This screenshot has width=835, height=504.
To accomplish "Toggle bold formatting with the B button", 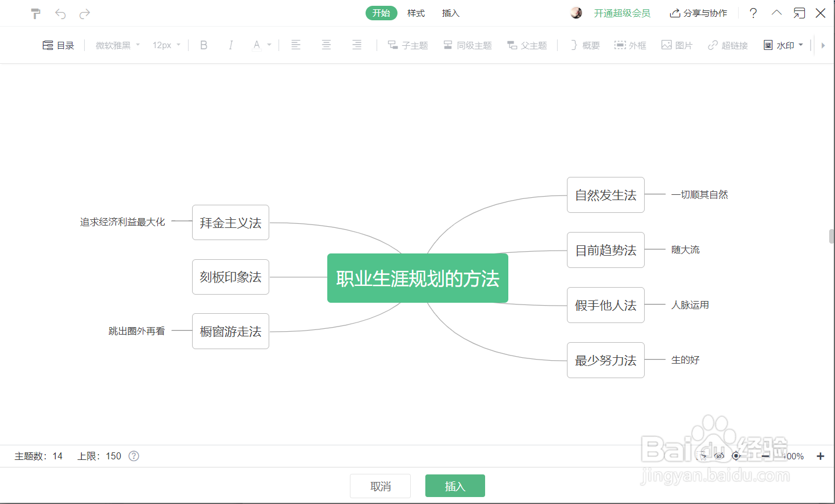I will tap(203, 45).
